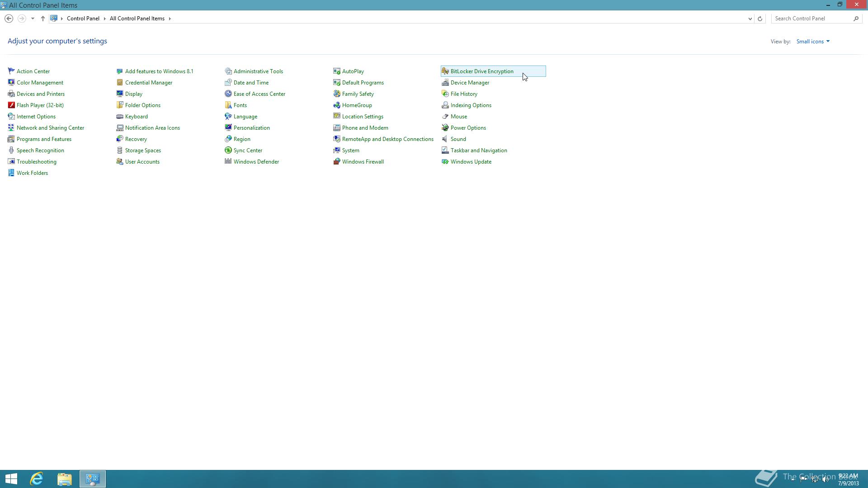868x488 pixels.
Task: Click the red Flash Player icon
Action: [11, 105]
